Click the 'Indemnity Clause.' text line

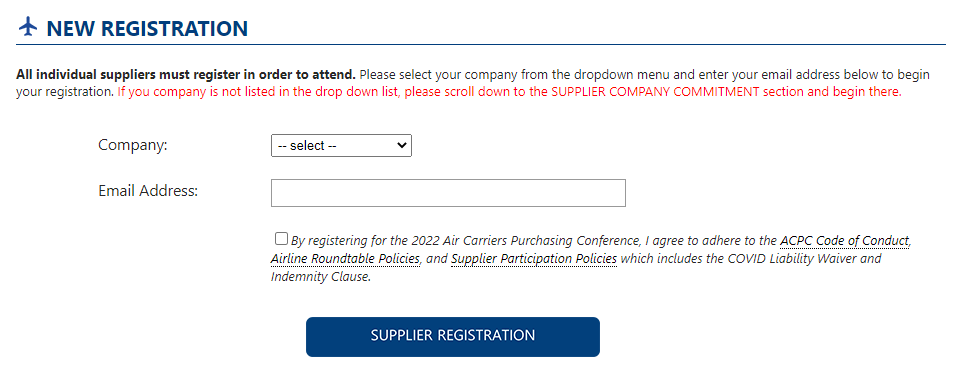[321, 277]
